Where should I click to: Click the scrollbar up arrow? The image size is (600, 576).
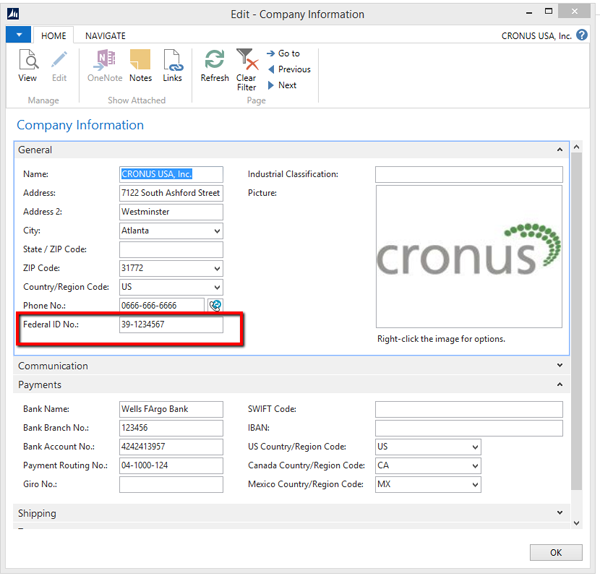[x=577, y=147]
